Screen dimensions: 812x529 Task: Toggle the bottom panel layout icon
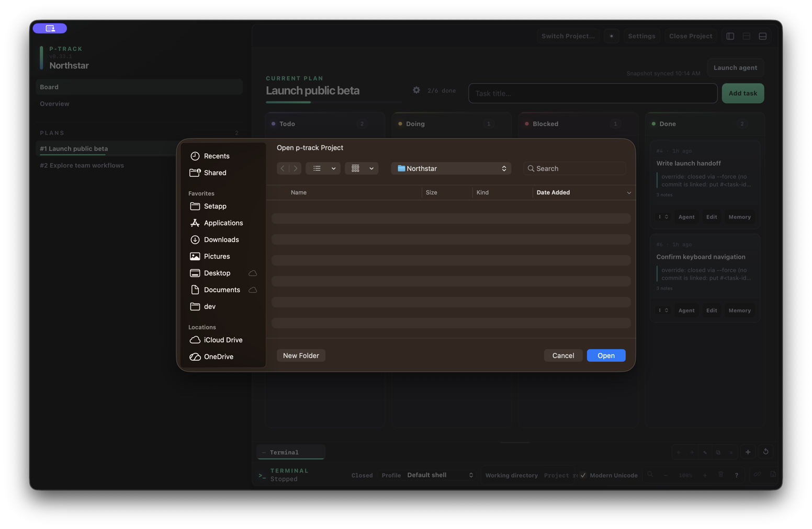763,36
